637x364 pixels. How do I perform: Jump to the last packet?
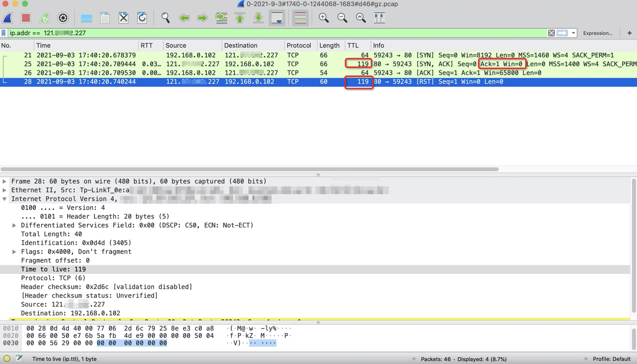click(258, 18)
